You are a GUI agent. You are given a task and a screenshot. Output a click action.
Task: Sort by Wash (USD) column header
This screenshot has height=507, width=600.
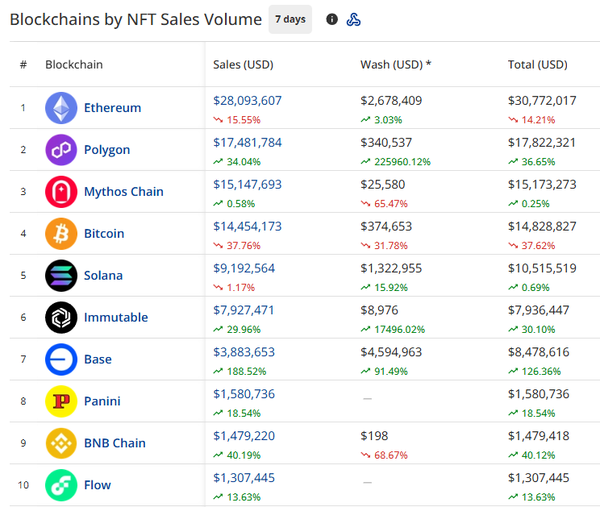click(396, 65)
